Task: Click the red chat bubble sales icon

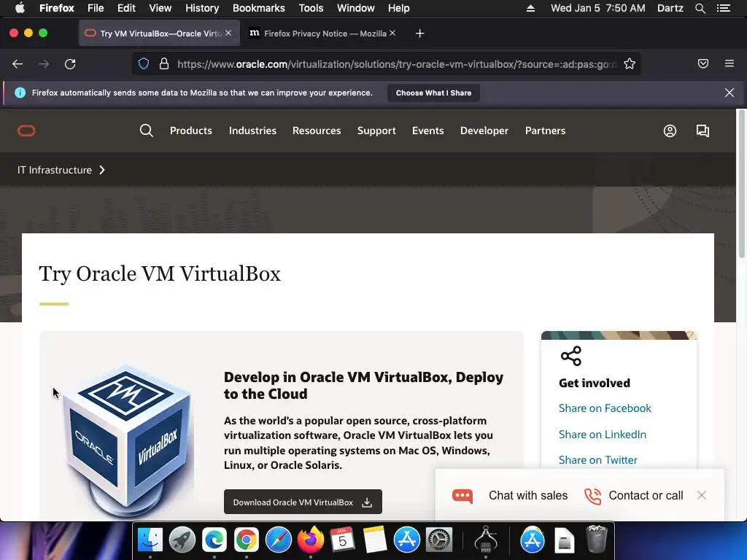Action: coord(462,496)
